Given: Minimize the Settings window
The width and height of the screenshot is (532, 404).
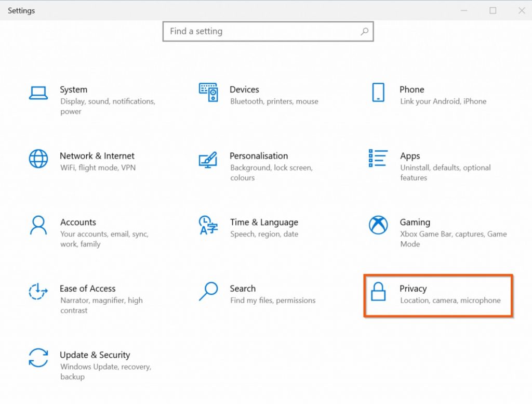Looking at the screenshot, I should point(464,10).
